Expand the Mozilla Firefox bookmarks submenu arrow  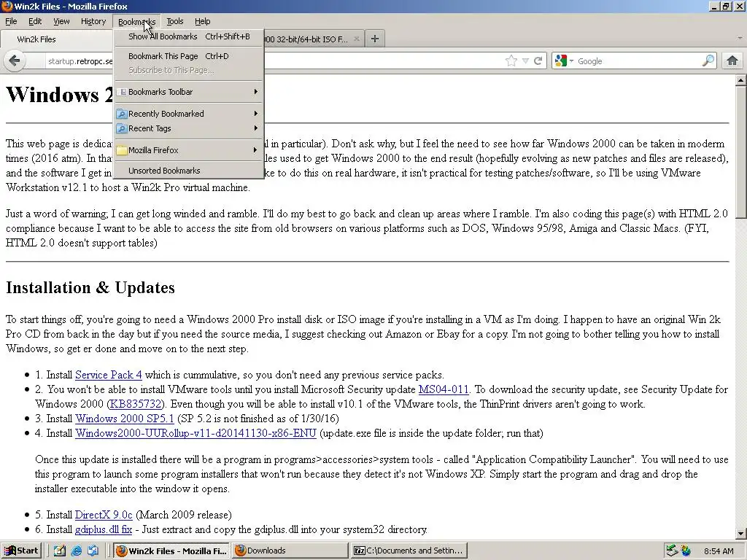click(x=256, y=150)
